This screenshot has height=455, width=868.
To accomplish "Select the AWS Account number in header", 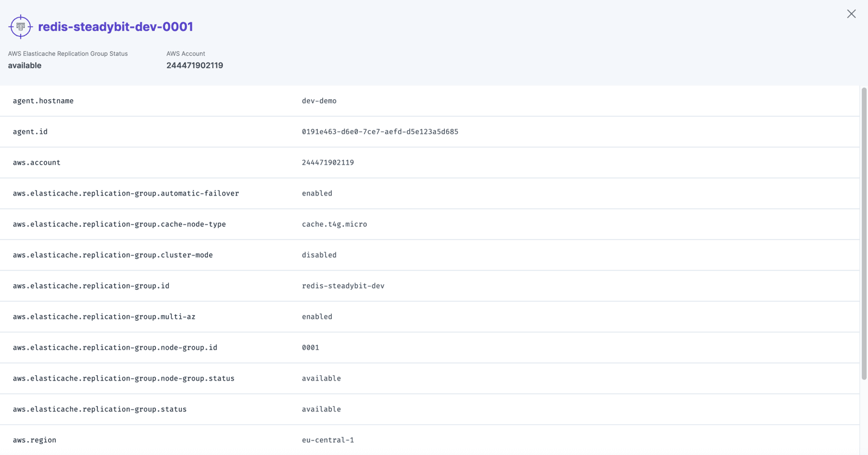I will coord(195,65).
